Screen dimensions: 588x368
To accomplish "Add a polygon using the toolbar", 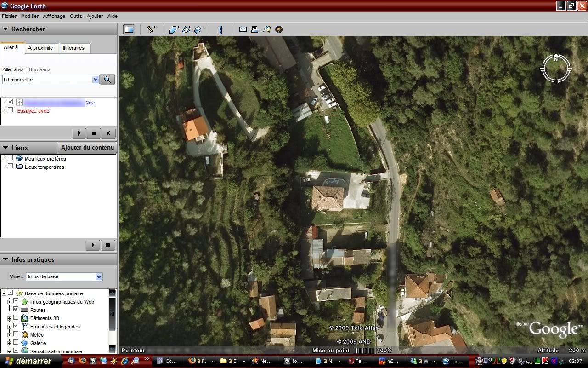I will pos(174,29).
